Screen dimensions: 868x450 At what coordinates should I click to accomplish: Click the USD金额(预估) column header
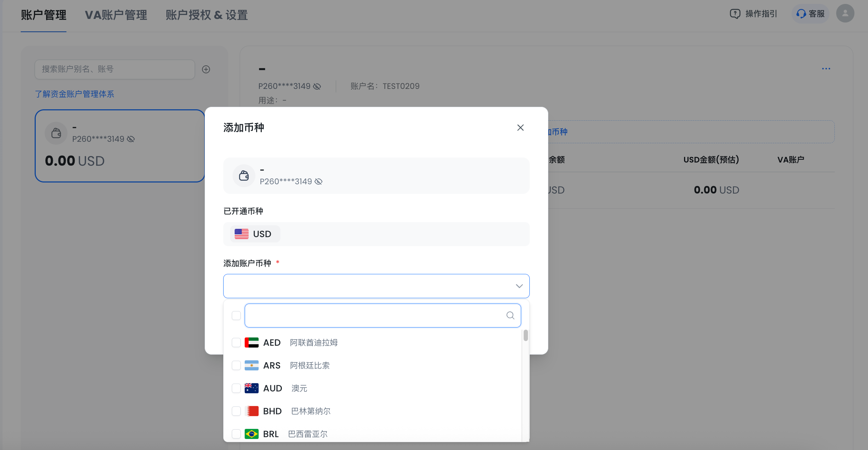click(711, 160)
